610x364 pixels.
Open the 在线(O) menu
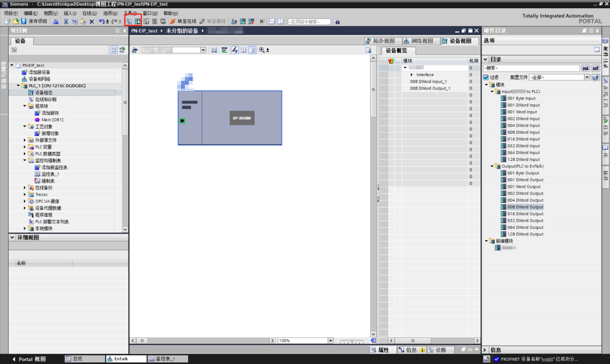point(90,13)
